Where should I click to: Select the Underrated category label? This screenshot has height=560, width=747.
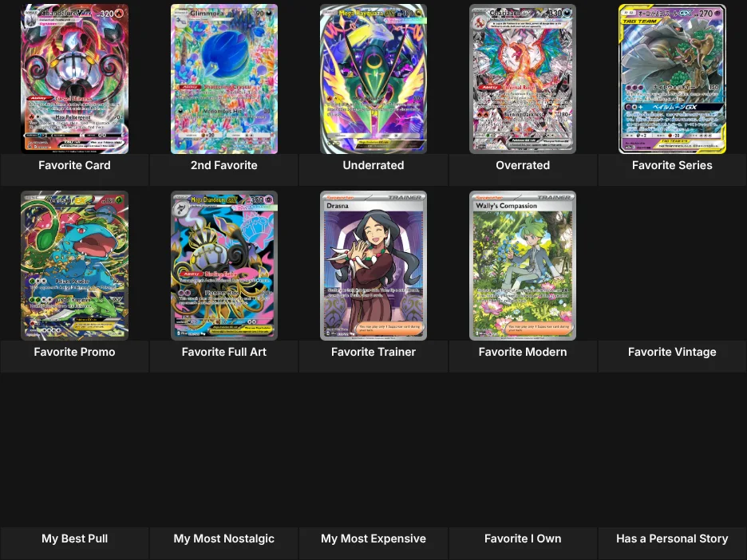[x=373, y=165]
